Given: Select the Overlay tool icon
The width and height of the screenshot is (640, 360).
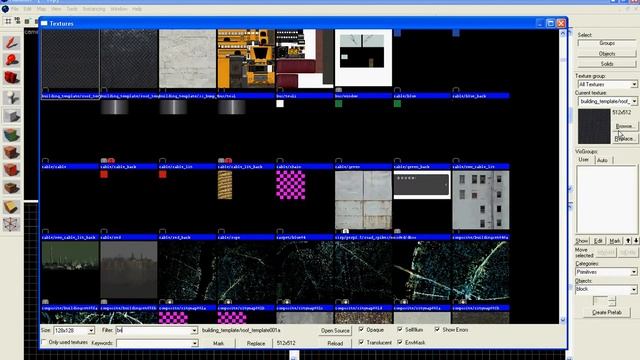Looking at the screenshot, I should pos(11,188).
